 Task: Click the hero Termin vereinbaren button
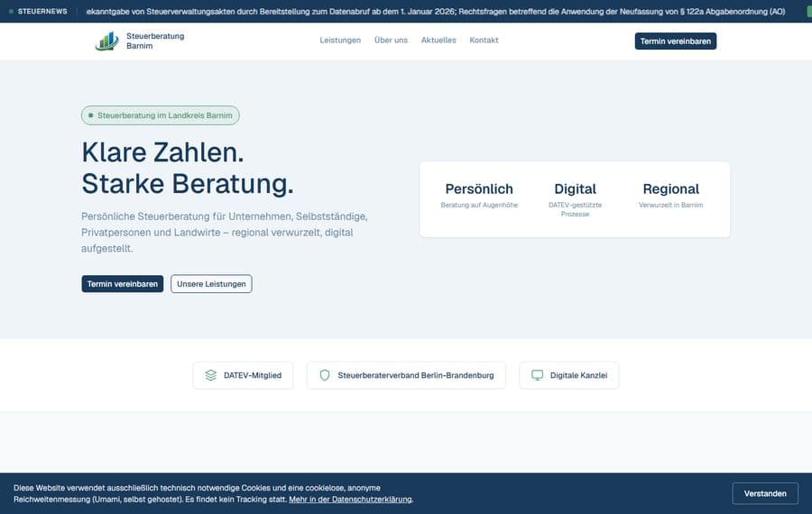pos(122,284)
